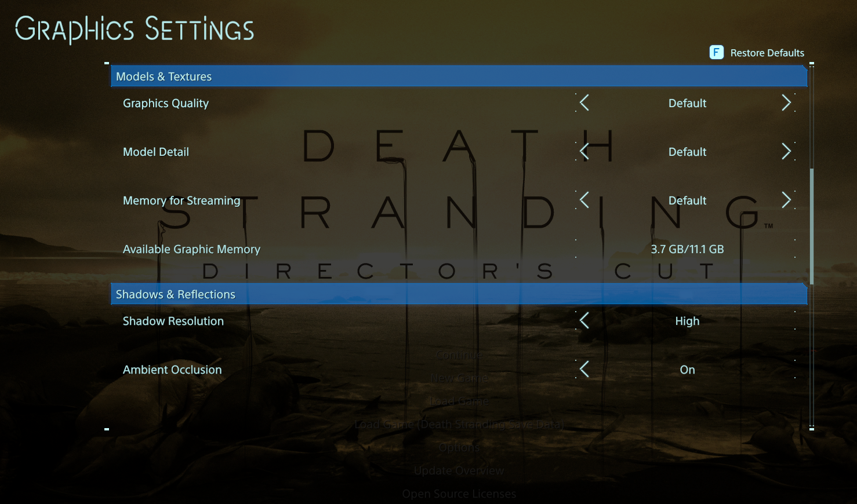Lower Shadow Resolution with left chevron
The height and width of the screenshot is (504, 857).
coord(584,321)
